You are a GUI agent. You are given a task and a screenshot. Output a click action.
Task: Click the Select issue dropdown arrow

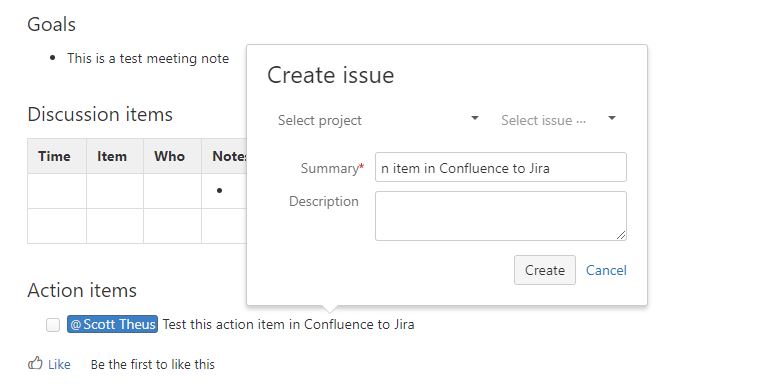pos(611,118)
